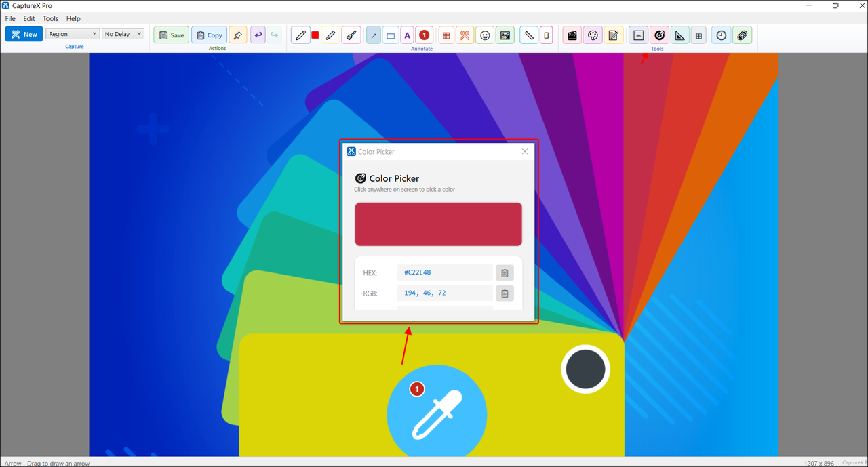Viewport: 868px width, 467px height.
Task: Open the clapperboard video recorder tool
Action: (x=572, y=35)
